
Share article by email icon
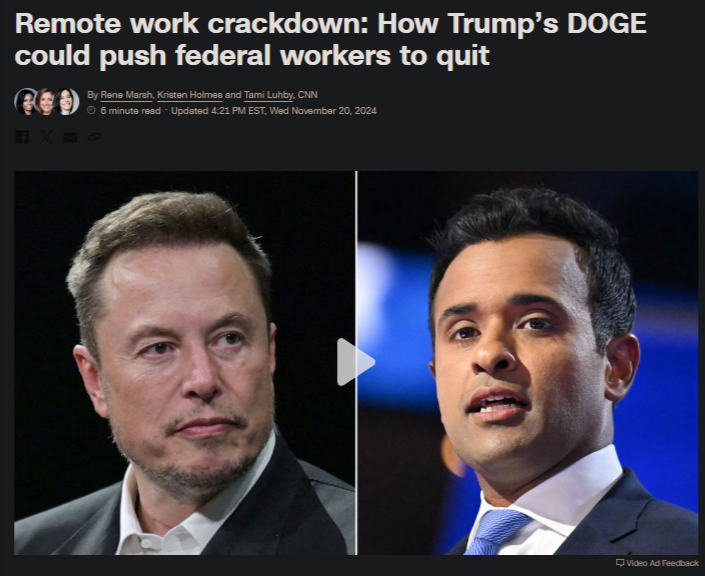pos(70,137)
